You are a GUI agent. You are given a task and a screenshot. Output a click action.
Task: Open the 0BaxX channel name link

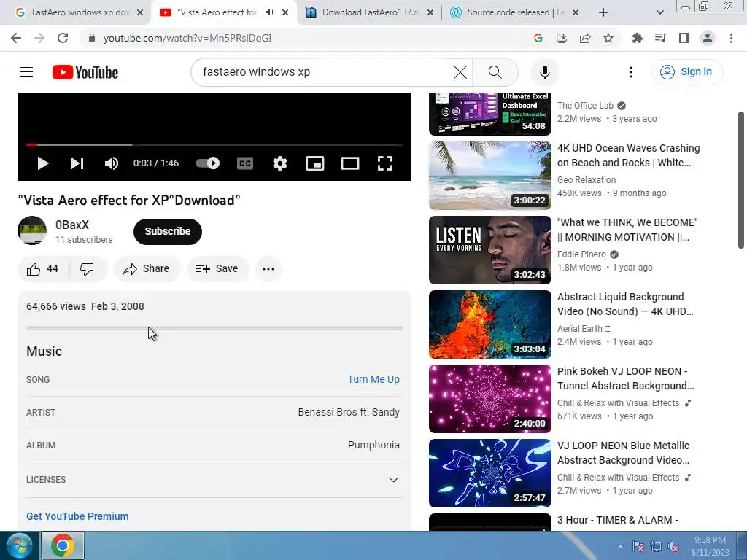(72, 225)
